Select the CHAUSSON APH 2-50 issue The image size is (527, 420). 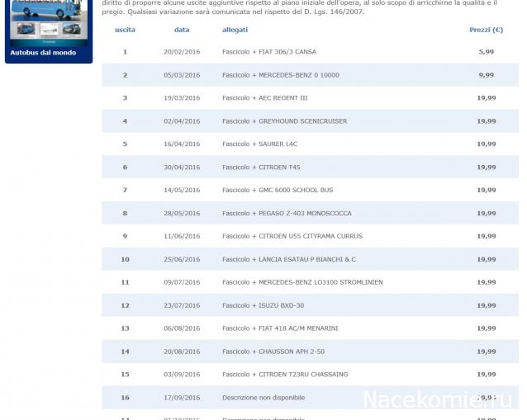point(273,352)
